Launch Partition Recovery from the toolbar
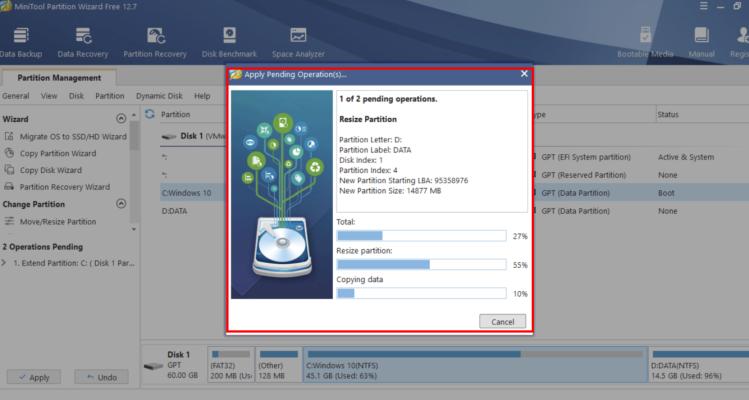The height and width of the screenshot is (400, 749). coord(155,43)
